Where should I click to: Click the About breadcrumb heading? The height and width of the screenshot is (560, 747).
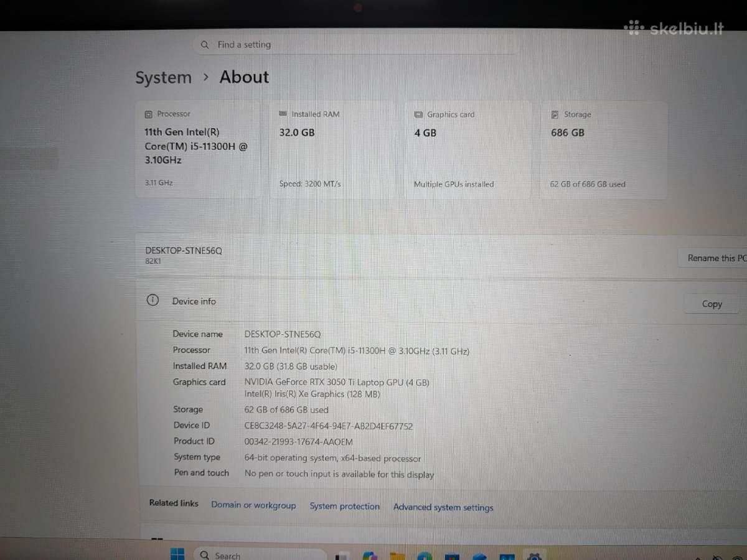pos(244,77)
